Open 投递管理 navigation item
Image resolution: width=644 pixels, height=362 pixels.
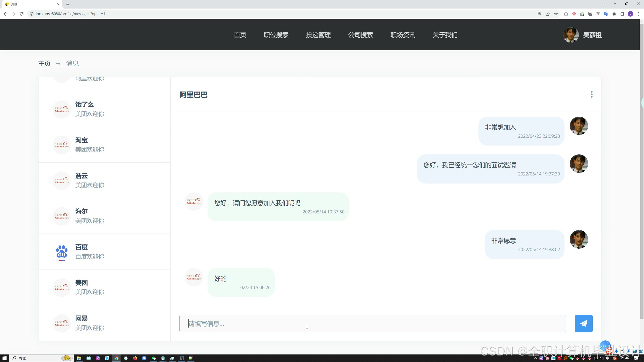(x=318, y=35)
